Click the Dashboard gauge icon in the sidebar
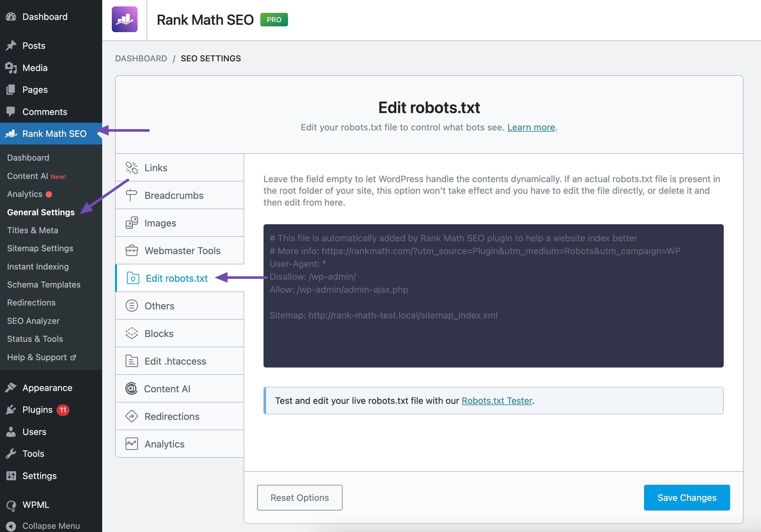The height and width of the screenshot is (532, 761). click(x=11, y=17)
